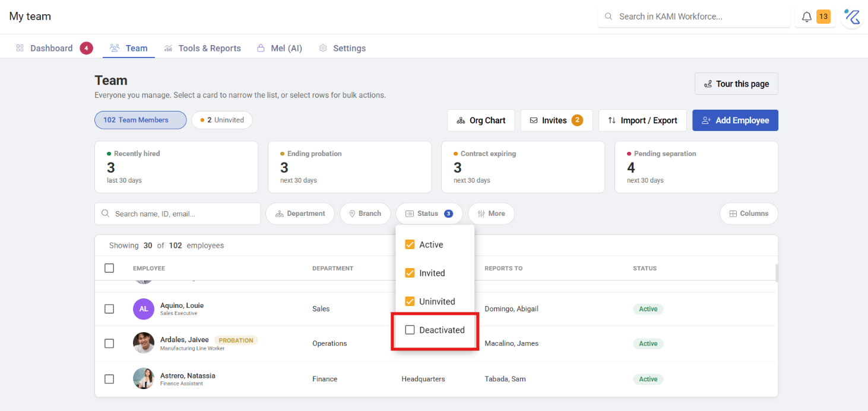Open the Department filter dropdown

(x=300, y=214)
